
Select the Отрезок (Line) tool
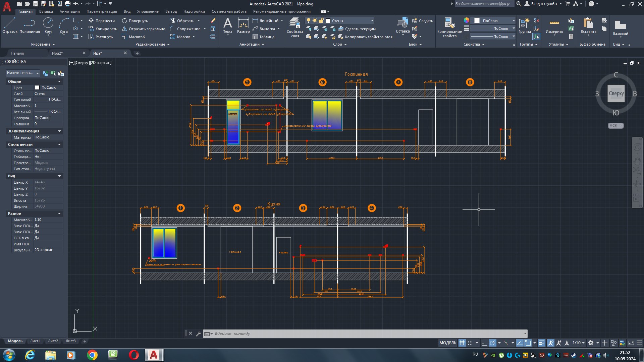point(10,25)
